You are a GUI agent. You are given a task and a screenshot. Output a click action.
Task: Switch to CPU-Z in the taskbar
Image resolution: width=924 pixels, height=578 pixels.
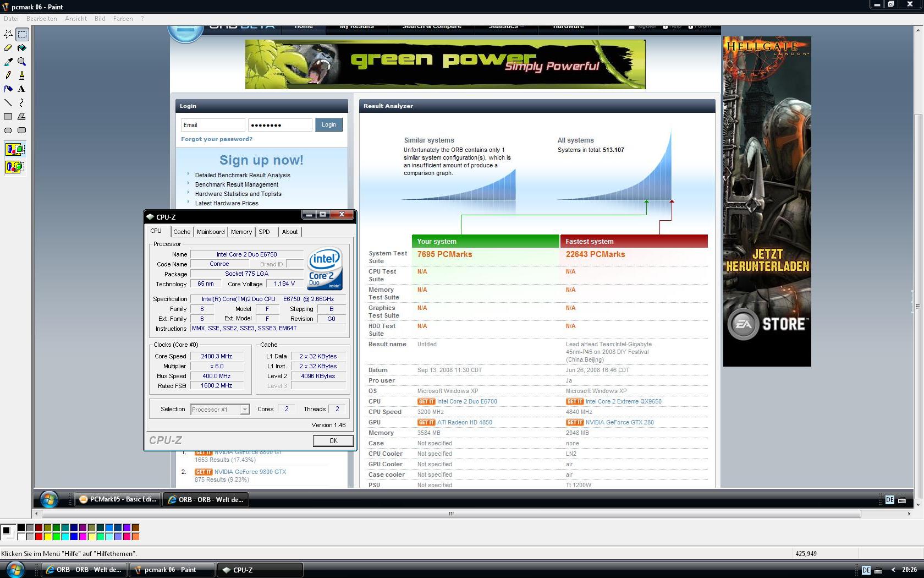pos(260,570)
